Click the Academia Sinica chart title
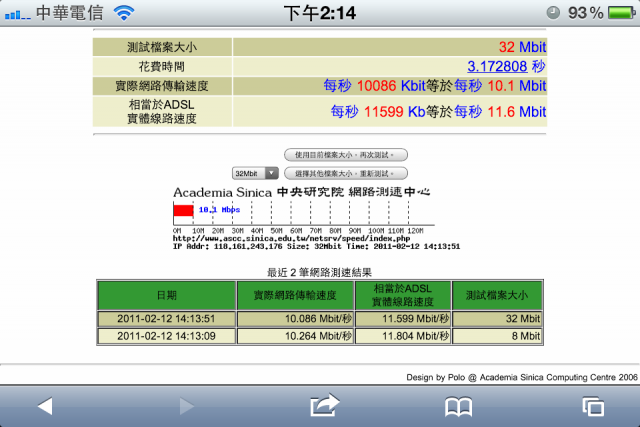Image resolution: width=640 pixels, height=427 pixels. [x=302, y=192]
